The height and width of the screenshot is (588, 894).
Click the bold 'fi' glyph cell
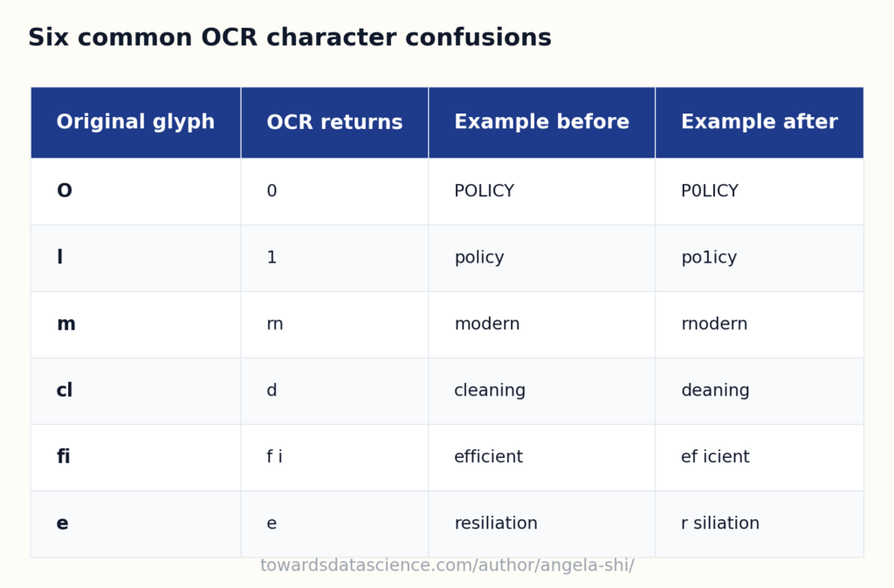[x=135, y=457]
